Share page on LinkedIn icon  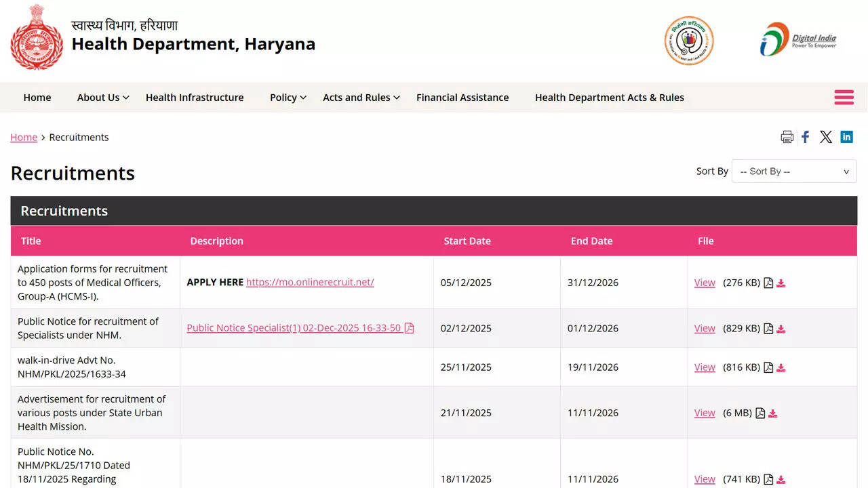846,137
